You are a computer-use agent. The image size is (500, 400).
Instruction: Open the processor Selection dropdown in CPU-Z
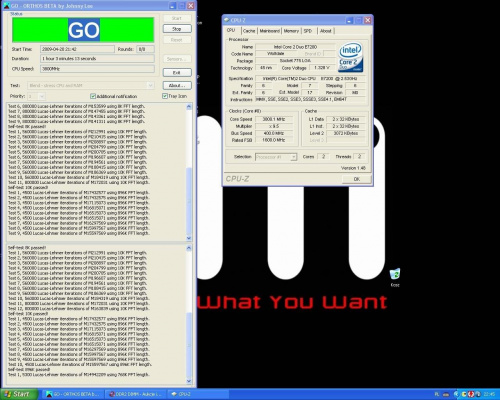(276, 157)
